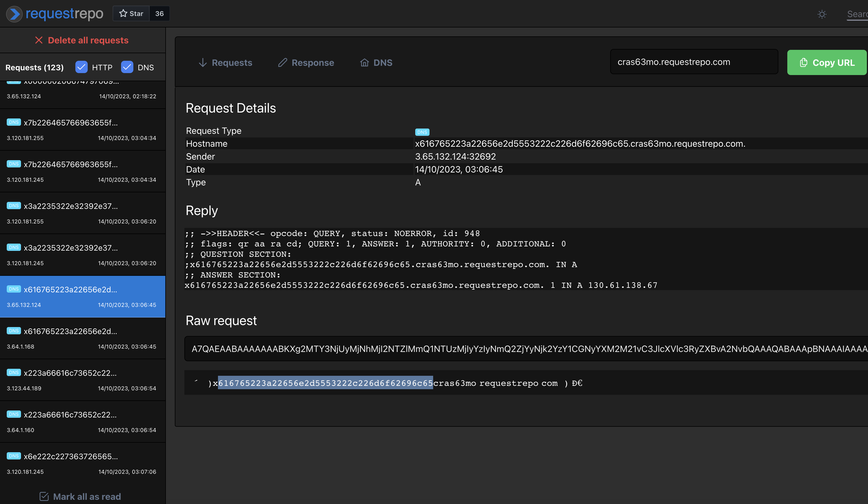Click the clipboard icon in Copy URL
The height and width of the screenshot is (504, 868).
pyautogui.click(x=803, y=62)
